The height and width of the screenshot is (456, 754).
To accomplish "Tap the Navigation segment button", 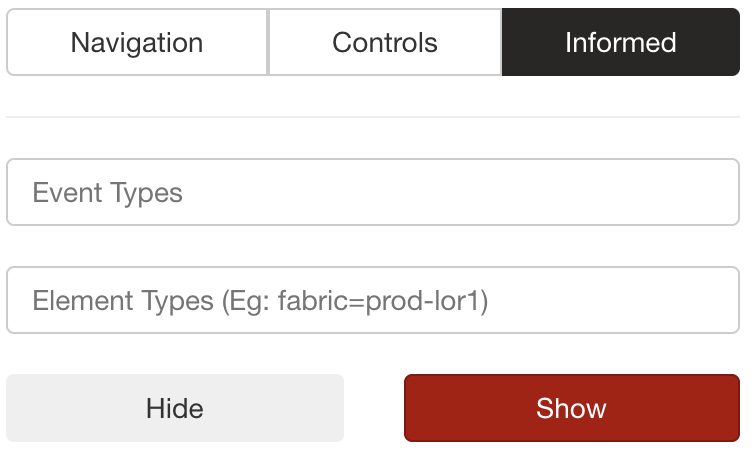I will click(x=137, y=43).
